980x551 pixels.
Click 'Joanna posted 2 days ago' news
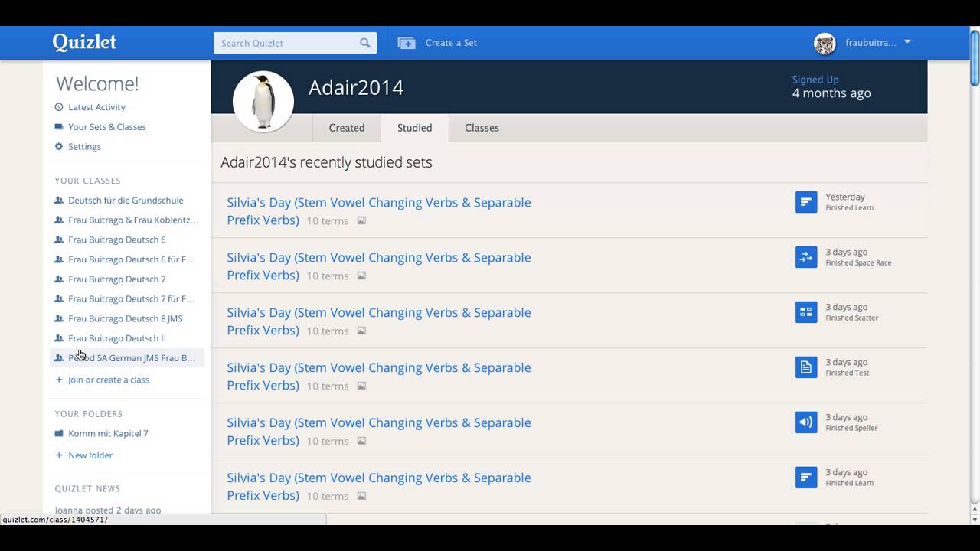[x=108, y=510]
